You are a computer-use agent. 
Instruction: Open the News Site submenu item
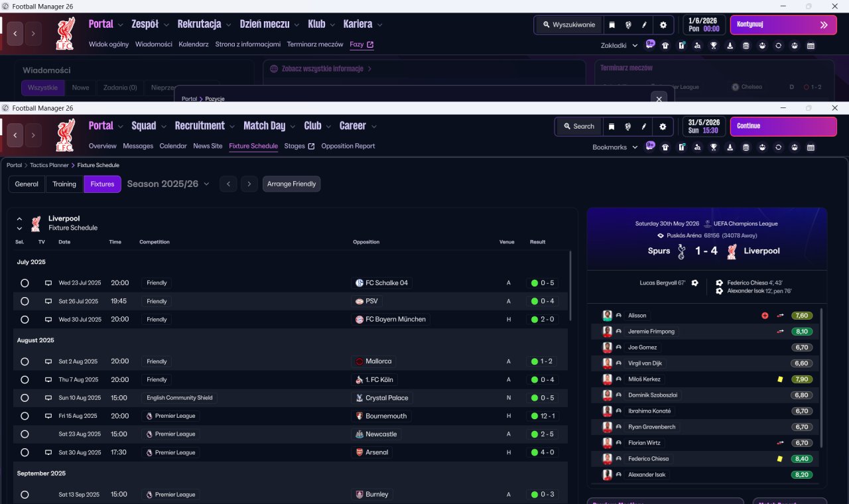coord(208,146)
